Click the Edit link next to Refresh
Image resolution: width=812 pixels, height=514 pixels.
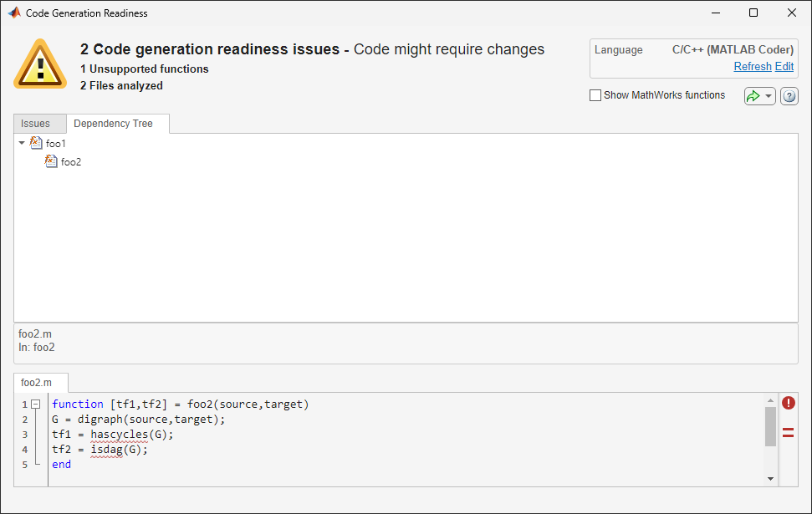tap(784, 66)
